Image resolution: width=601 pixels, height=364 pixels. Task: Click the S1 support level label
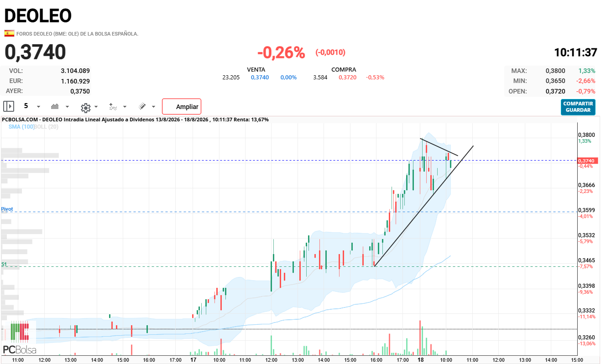point(4,264)
